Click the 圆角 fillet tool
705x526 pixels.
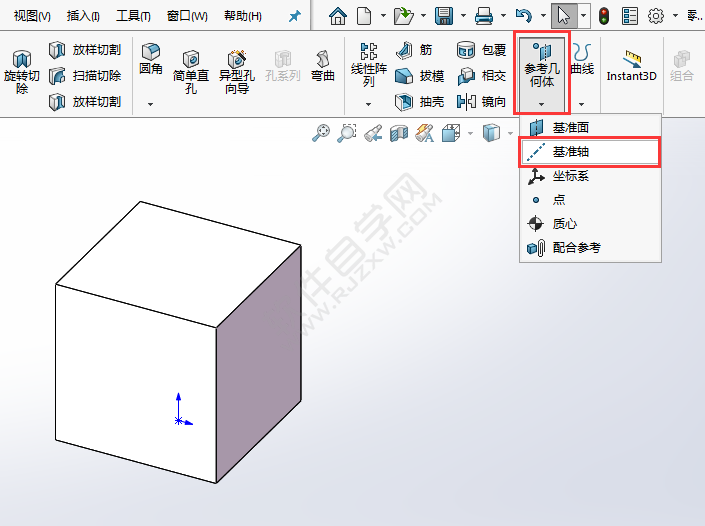(151, 59)
